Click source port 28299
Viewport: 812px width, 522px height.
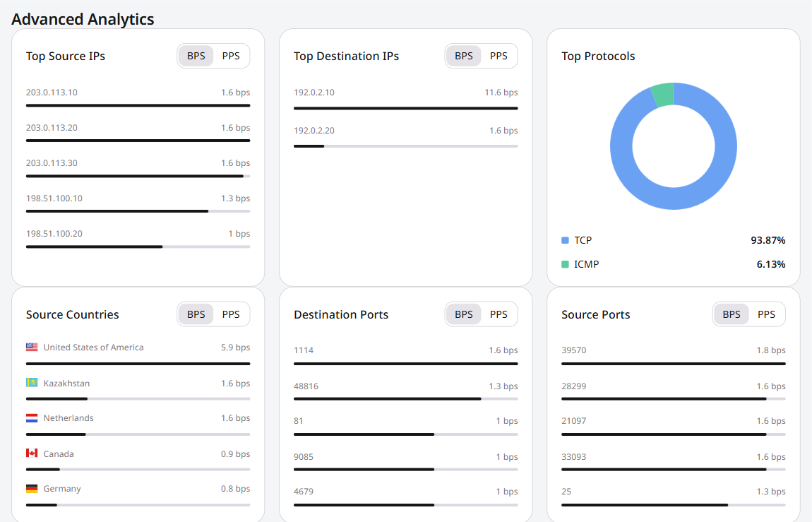point(574,386)
